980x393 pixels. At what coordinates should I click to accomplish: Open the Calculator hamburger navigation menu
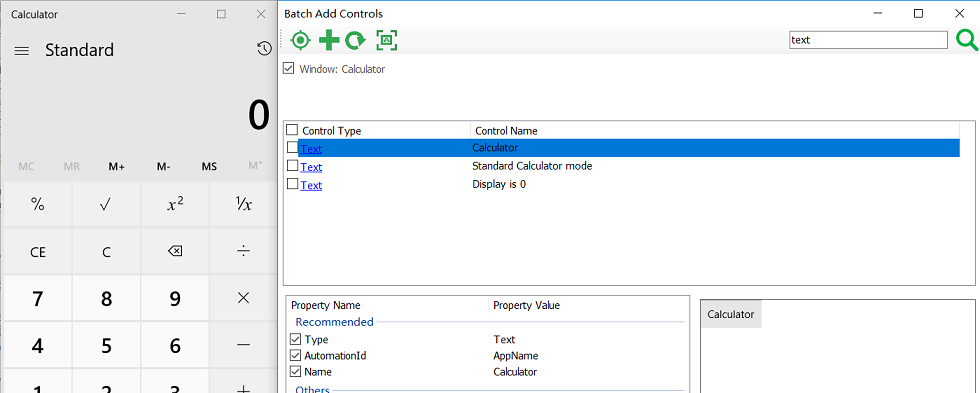22,51
